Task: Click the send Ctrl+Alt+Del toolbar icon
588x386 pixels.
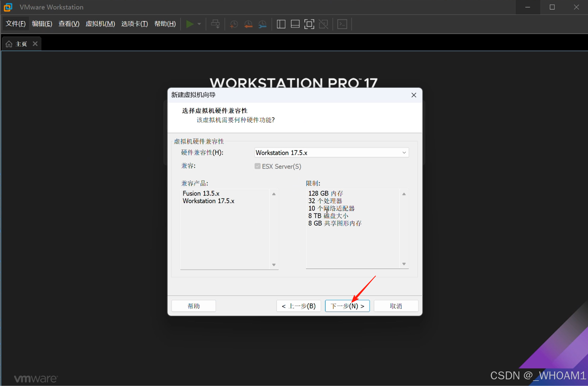Action: (215, 24)
